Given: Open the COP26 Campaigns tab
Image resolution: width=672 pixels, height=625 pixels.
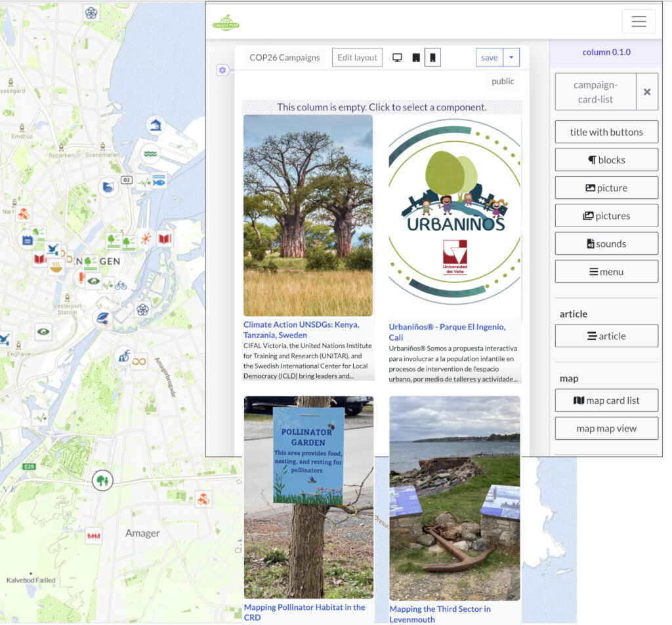Looking at the screenshot, I should pos(285,57).
